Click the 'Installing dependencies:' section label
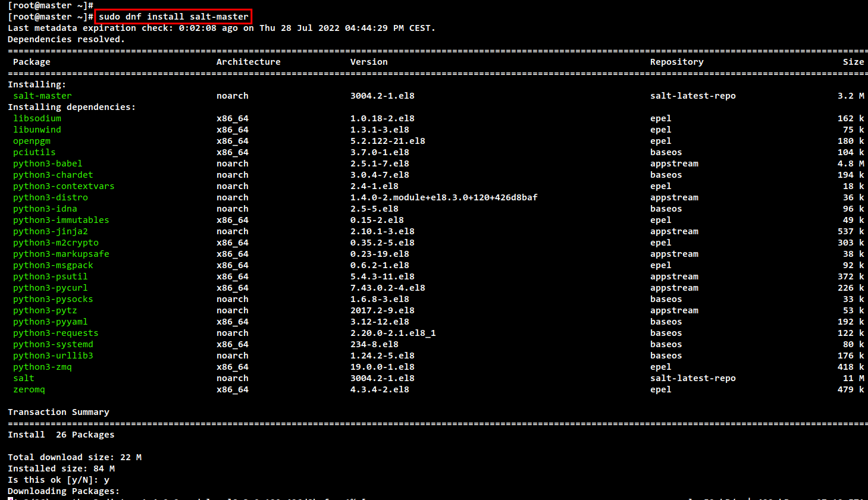Screen dimensions: 868x500 point(72,107)
